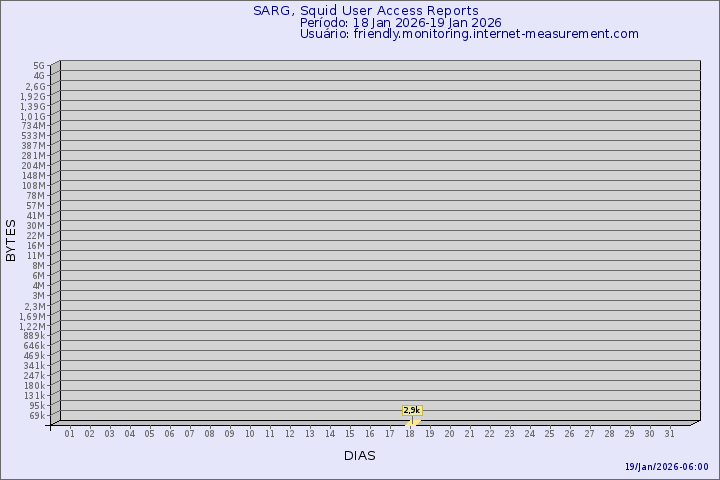This screenshot has height=480, width=720.
Task: Select day 18 on the x-axis
Action: 410,433
